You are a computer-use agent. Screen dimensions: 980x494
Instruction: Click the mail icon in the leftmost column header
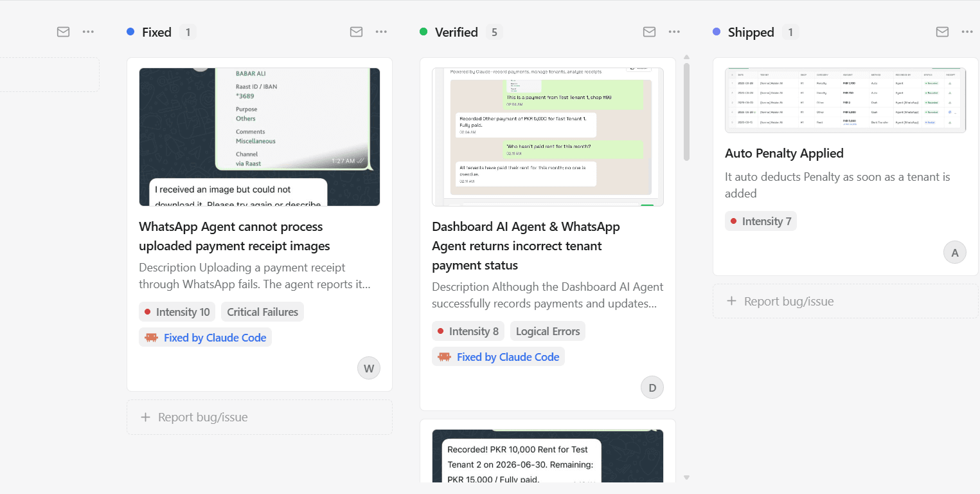pyautogui.click(x=63, y=32)
